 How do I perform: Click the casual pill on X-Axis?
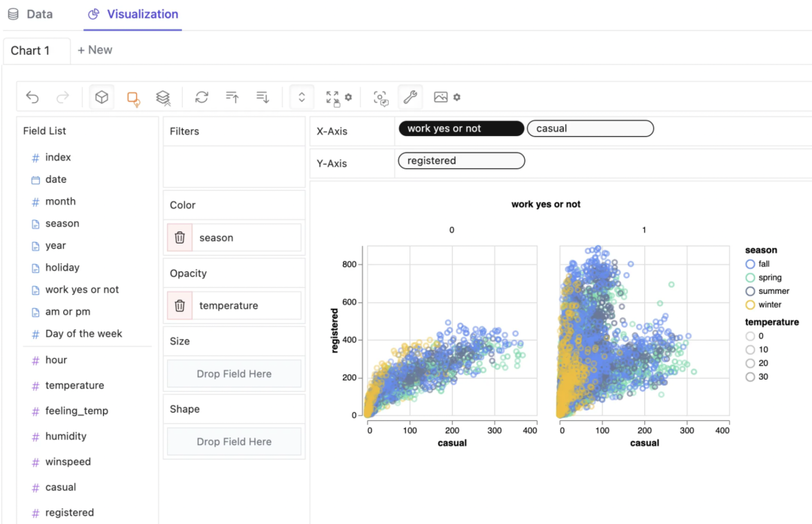coord(590,129)
